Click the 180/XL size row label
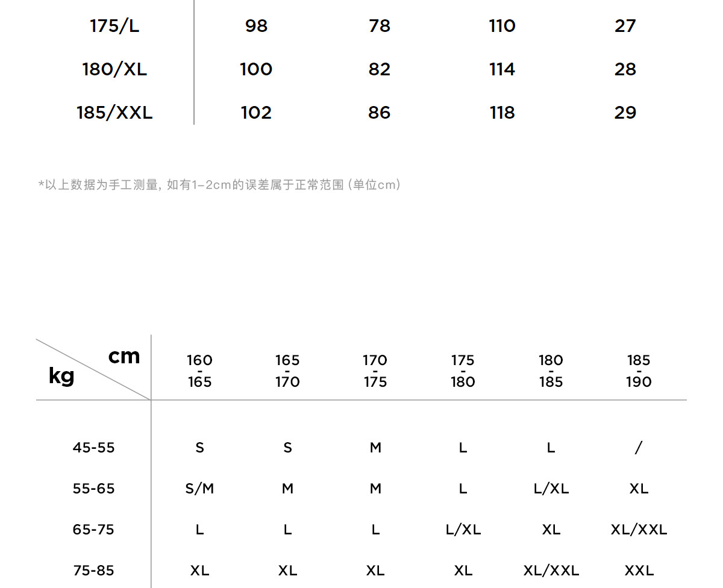723x588 pixels. click(114, 69)
